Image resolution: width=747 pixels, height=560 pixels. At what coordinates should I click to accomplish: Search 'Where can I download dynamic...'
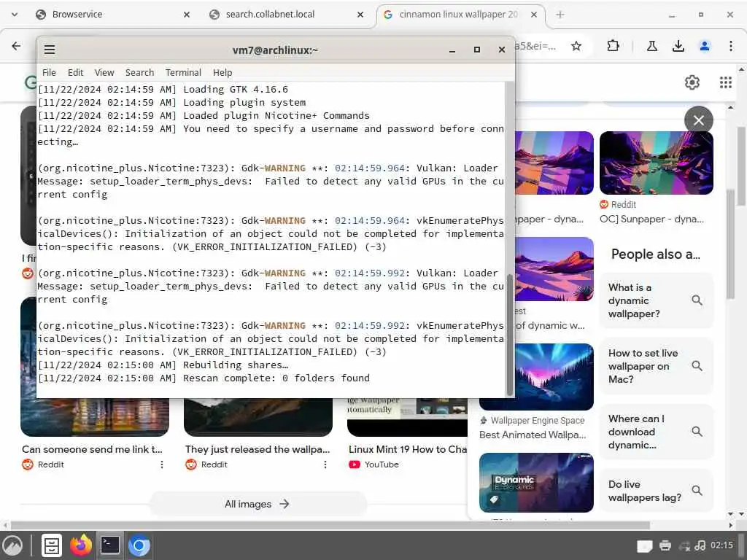(656, 432)
